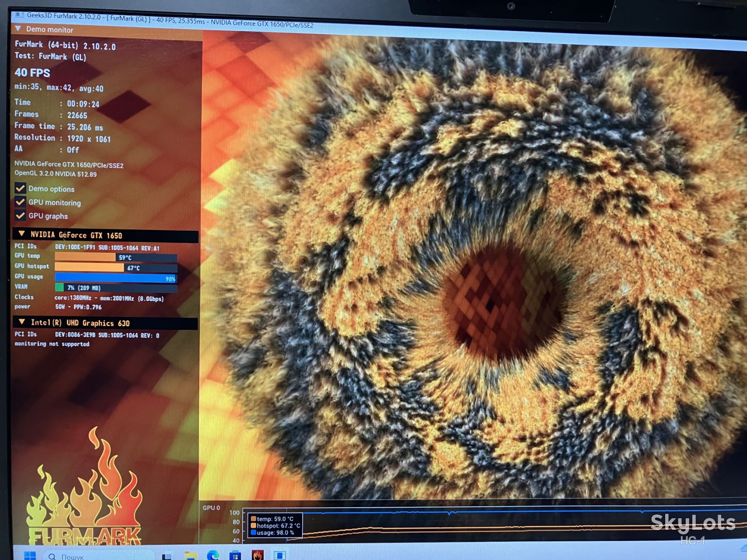747x560 pixels.
Task: Click the 'monitoring not supported' text
Action: pyautogui.click(x=52, y=344)
